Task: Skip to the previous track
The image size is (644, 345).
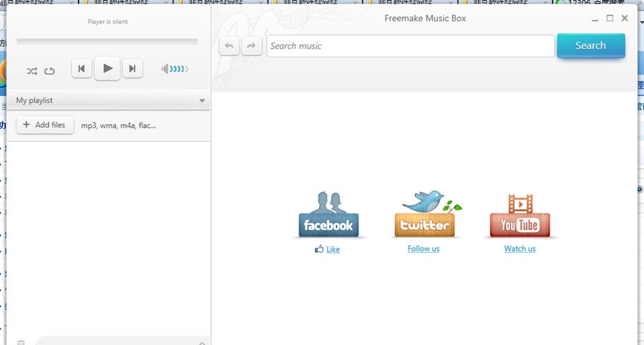Action: tap(82, 68)
